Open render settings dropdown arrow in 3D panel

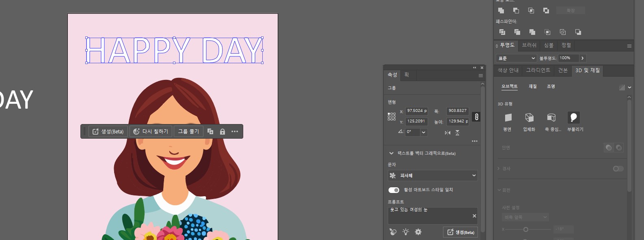pos(629,87)
